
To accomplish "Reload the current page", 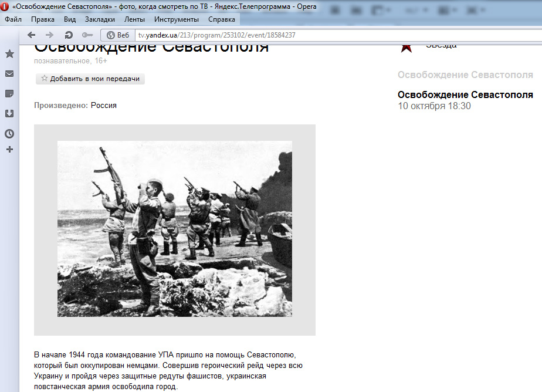I will (x=69, y=35).
